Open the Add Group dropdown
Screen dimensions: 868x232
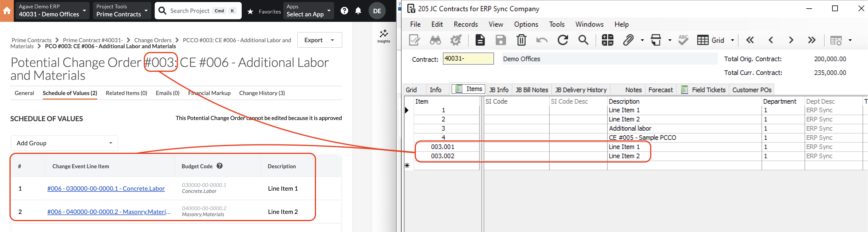click(x=64, y=143)
